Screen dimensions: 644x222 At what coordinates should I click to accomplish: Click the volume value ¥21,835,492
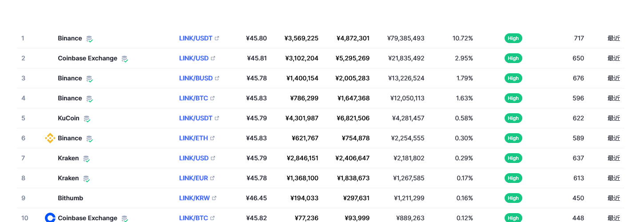[406, 58]
